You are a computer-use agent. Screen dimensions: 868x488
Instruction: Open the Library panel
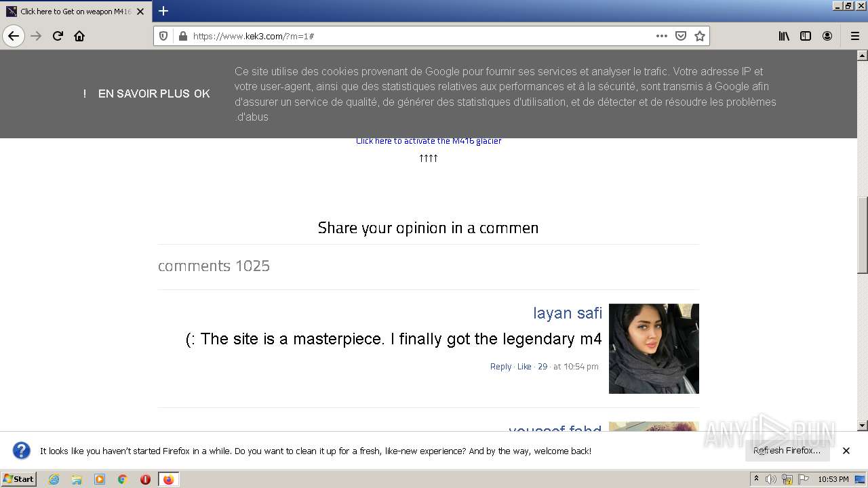click(x=784, y=36)
